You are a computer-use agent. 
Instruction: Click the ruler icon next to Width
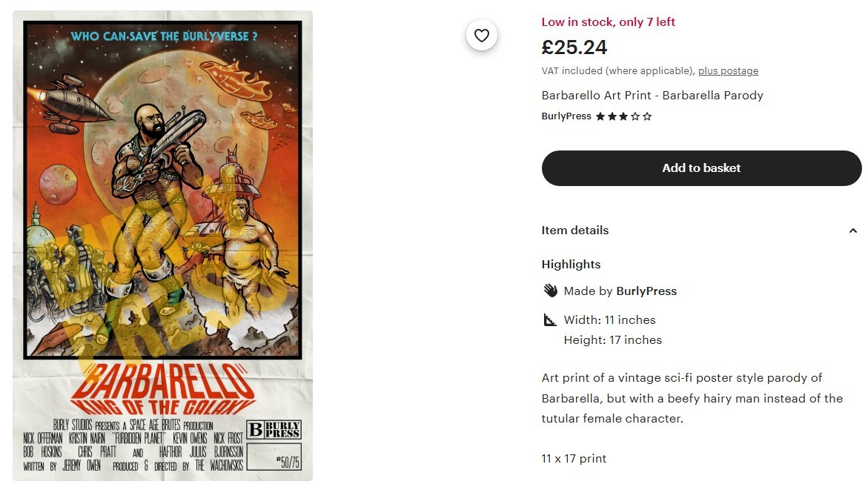tap(550, 320)
